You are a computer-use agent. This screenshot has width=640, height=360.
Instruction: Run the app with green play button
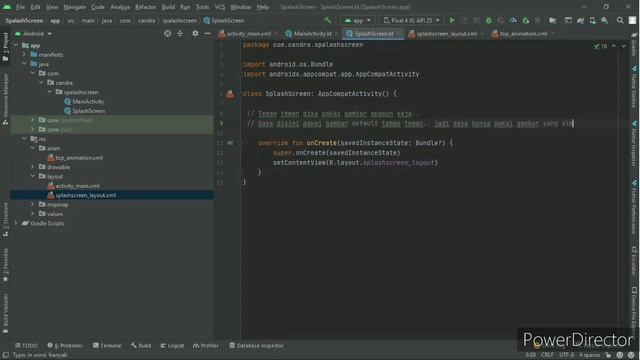[x=452, y=20]
